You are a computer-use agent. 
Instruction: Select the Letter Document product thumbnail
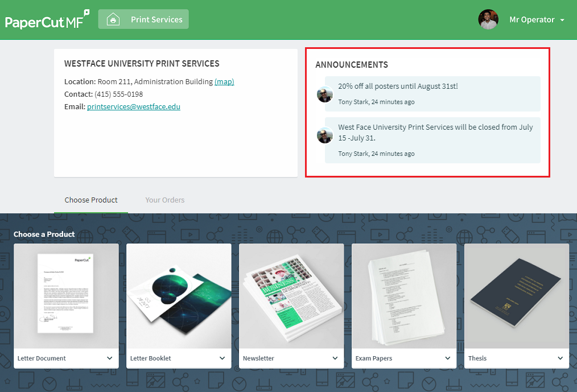coord(66,296)
